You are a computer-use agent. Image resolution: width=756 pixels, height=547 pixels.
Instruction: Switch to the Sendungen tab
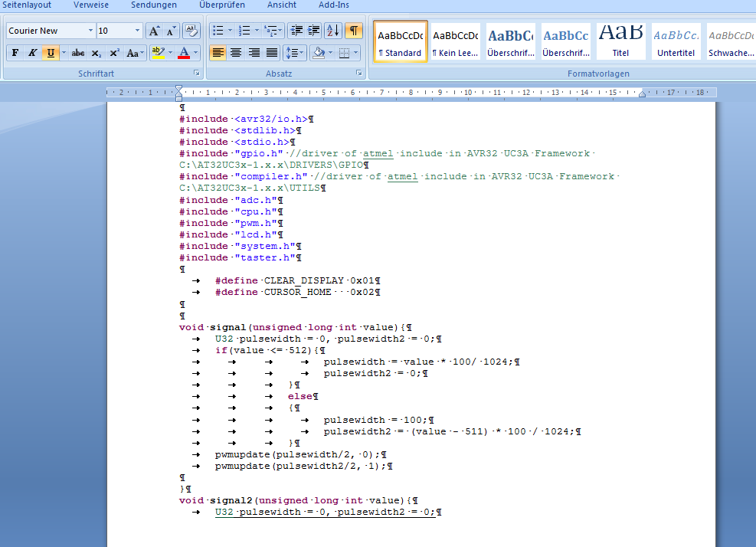(x=154, y=5)
